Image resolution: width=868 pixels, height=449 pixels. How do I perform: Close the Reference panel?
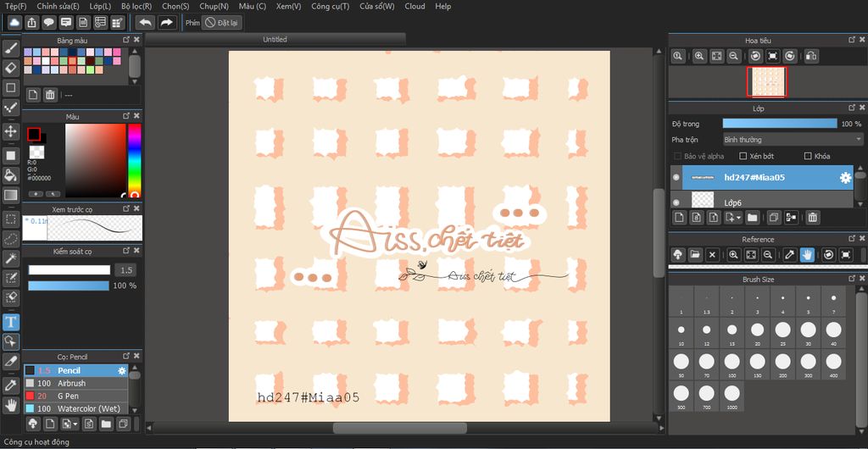coord(862,239)
